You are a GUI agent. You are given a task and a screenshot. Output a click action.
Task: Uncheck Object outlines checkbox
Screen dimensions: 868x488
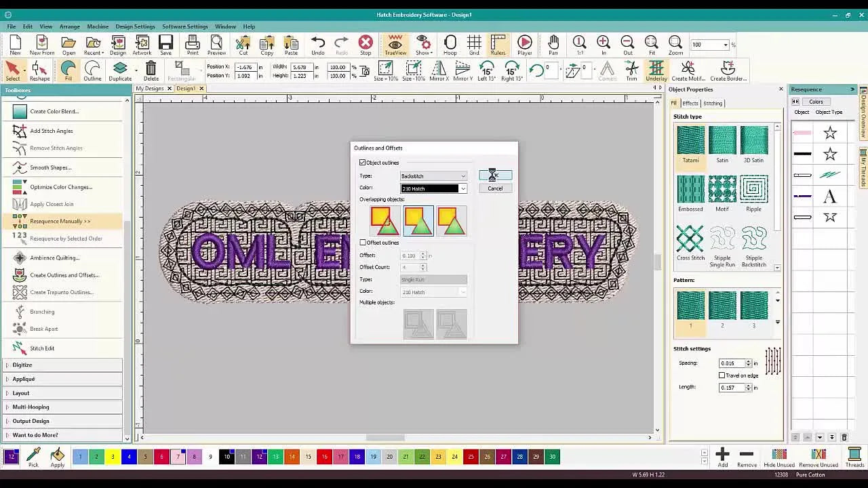(x=363, y=163)
